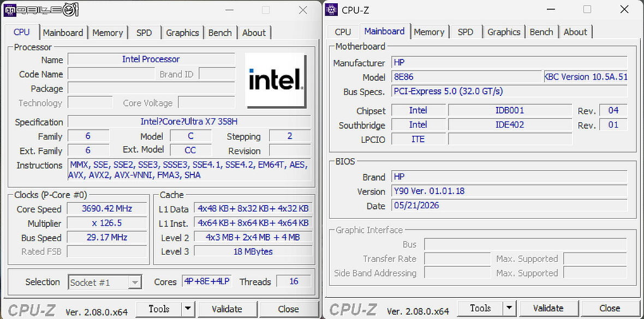Open the Bench tab in the left window
This screenshot has width=644, height=319.
[220, 32]
